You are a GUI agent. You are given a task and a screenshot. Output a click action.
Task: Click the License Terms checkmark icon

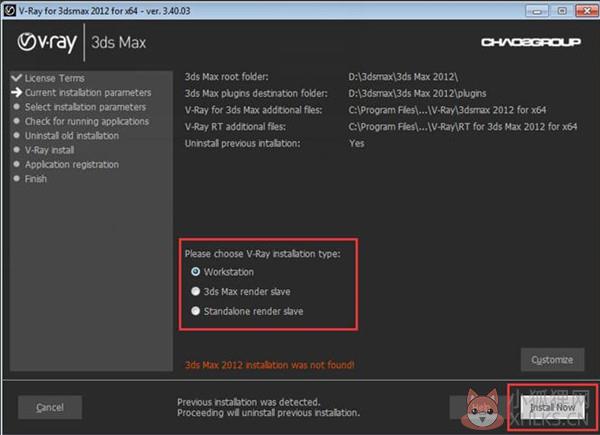click(16, 78)
